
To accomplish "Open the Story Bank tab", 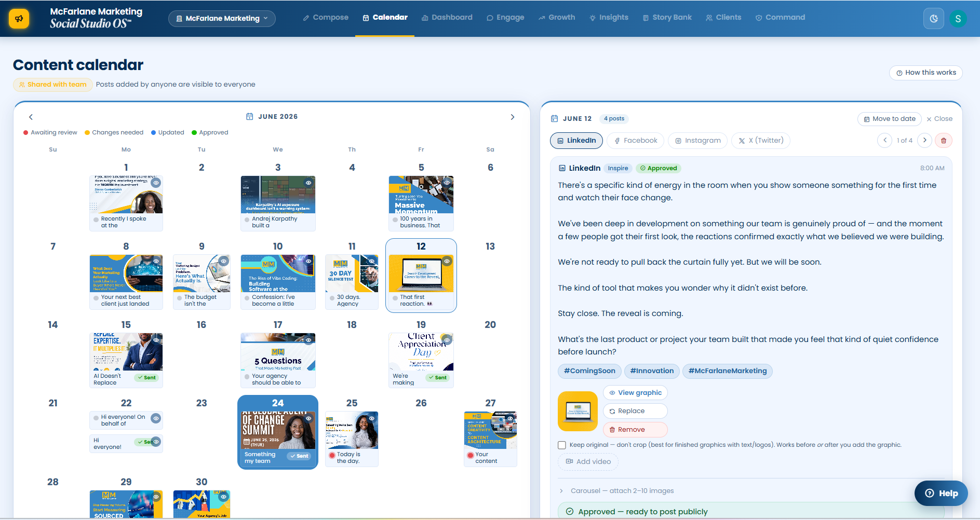I will [667, 18].
